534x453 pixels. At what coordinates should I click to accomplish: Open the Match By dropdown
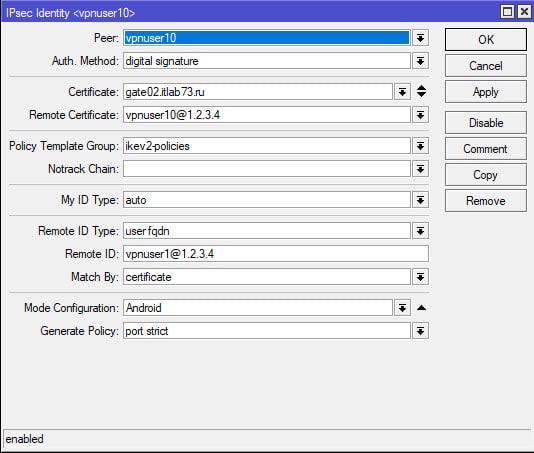420,277
